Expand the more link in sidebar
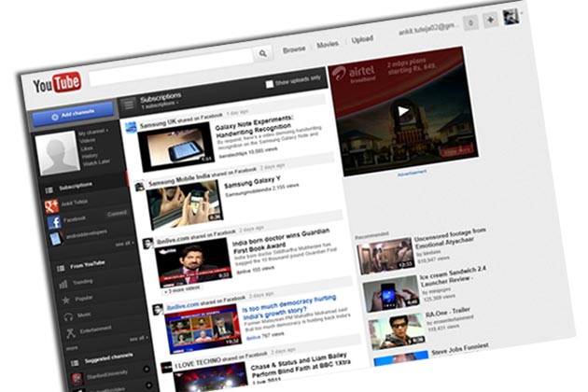 [x=72, y=348]
